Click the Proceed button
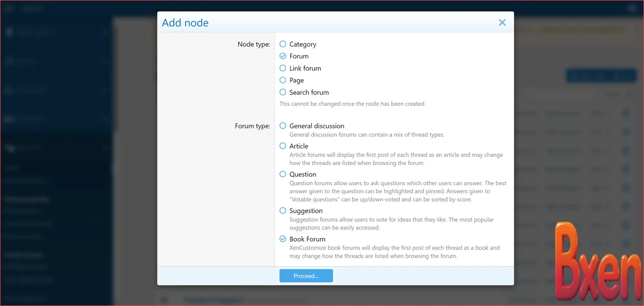The width and height of the screenshot is (644, 306). [306, 276]
